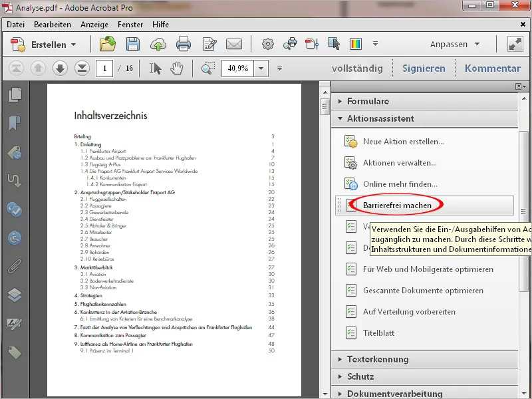Click the color spectrum icon
This screenshot has width=532, height=399.
coord(356,44)
